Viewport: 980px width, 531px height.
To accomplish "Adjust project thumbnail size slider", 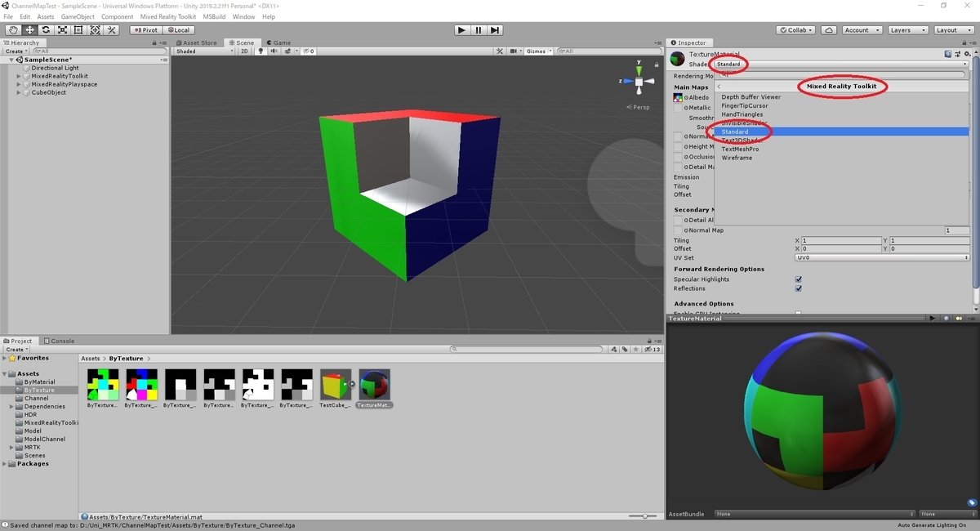I will tap(644, 516).
